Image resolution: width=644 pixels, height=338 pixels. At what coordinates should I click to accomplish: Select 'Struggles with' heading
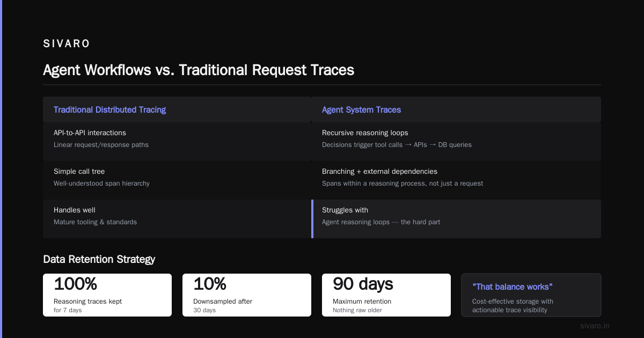click(345, 210)
